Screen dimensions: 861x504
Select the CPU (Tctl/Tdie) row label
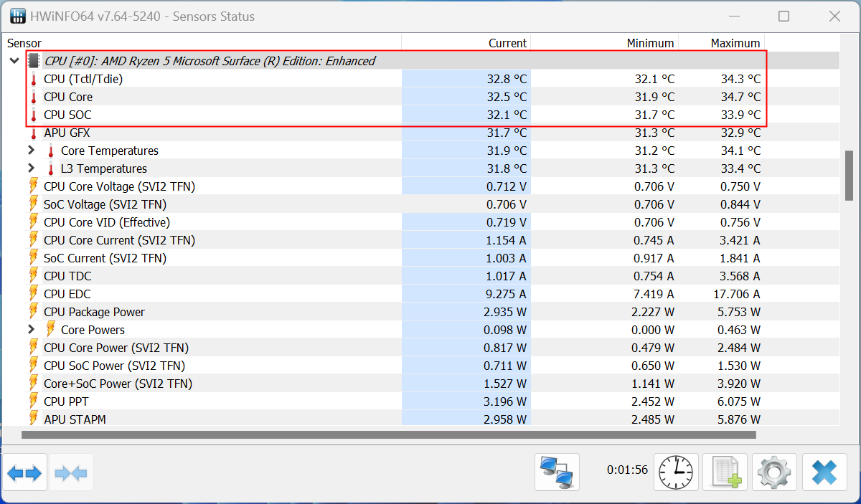(x=83, y=79)
